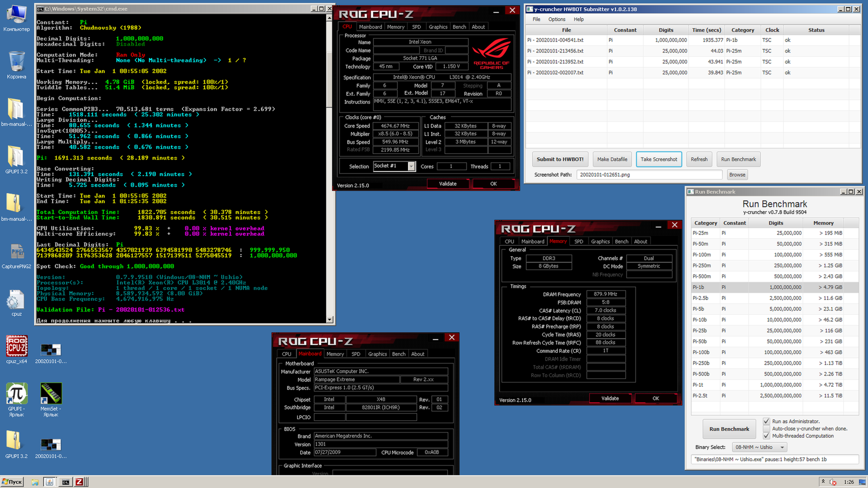Click the cmd.exe title bar icon
This screenshot has width=868, height=488.
pyautogui.click(x=40, y=9)
